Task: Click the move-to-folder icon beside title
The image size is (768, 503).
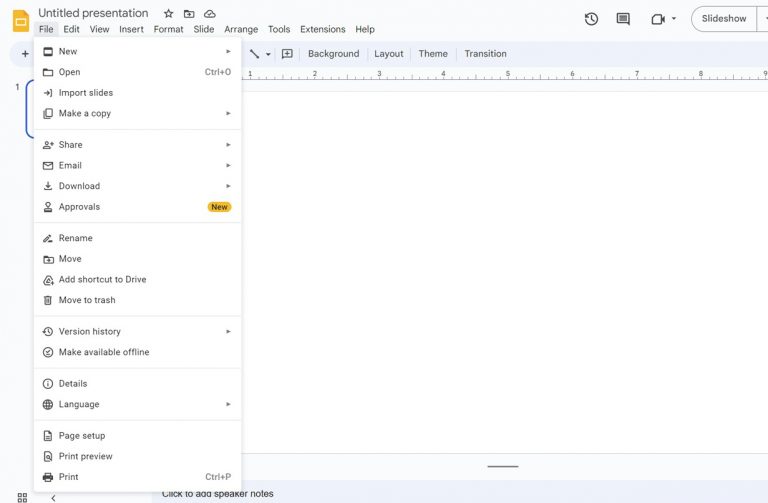Action: [189, 14]
